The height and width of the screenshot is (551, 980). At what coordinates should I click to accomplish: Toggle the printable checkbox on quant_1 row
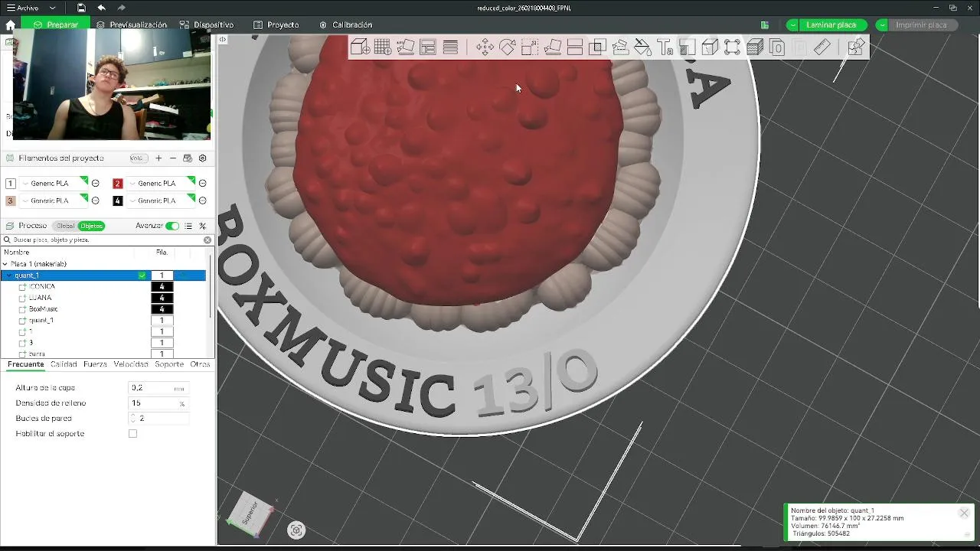[x=142, y=275]
